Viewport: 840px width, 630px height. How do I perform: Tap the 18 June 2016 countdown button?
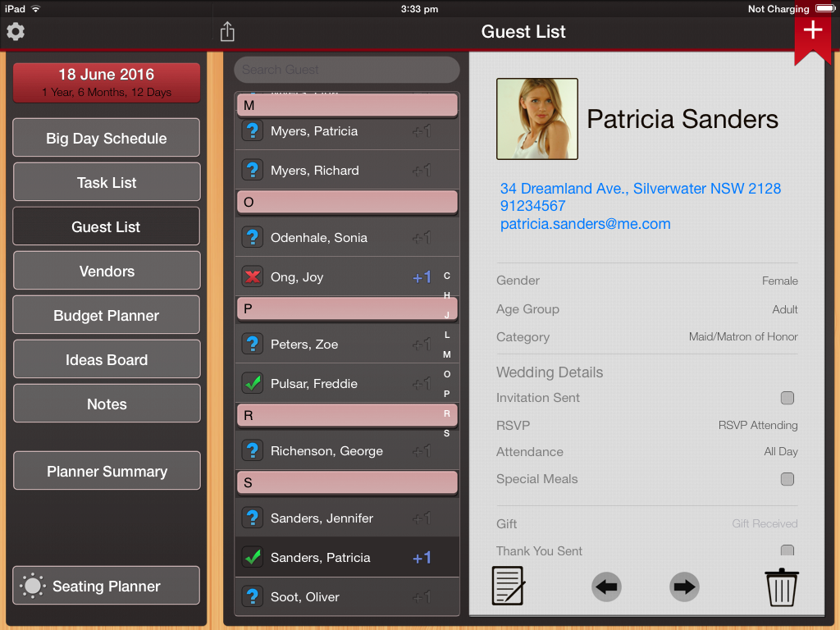coord(107,83)
